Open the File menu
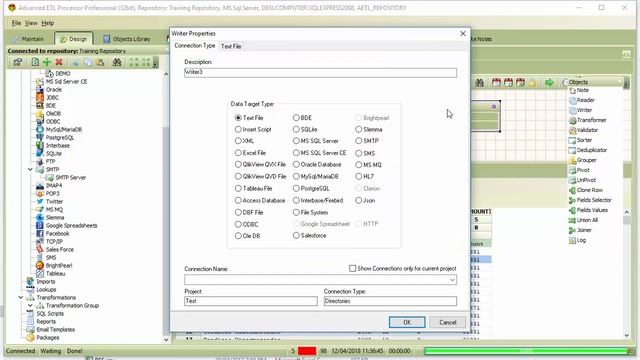640x360 pixels. click(x=16, y=23)
